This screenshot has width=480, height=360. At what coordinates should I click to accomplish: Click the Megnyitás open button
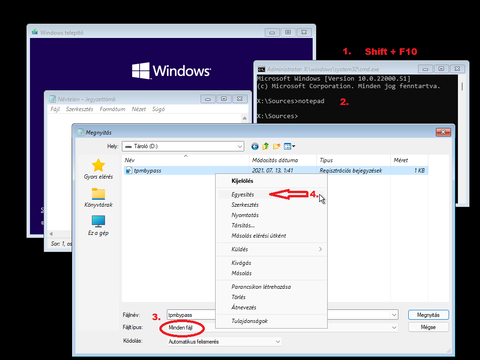[428, 315]
